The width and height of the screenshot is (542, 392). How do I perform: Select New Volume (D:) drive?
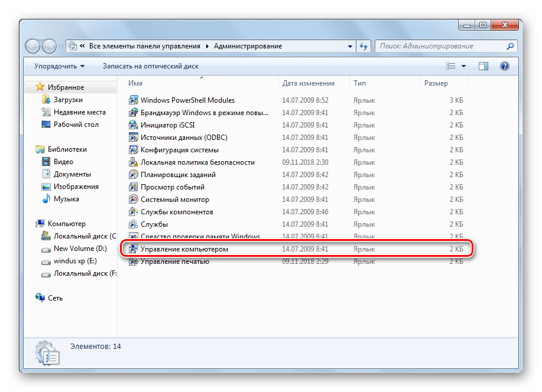pyautogui.click(x=80, y=249)
